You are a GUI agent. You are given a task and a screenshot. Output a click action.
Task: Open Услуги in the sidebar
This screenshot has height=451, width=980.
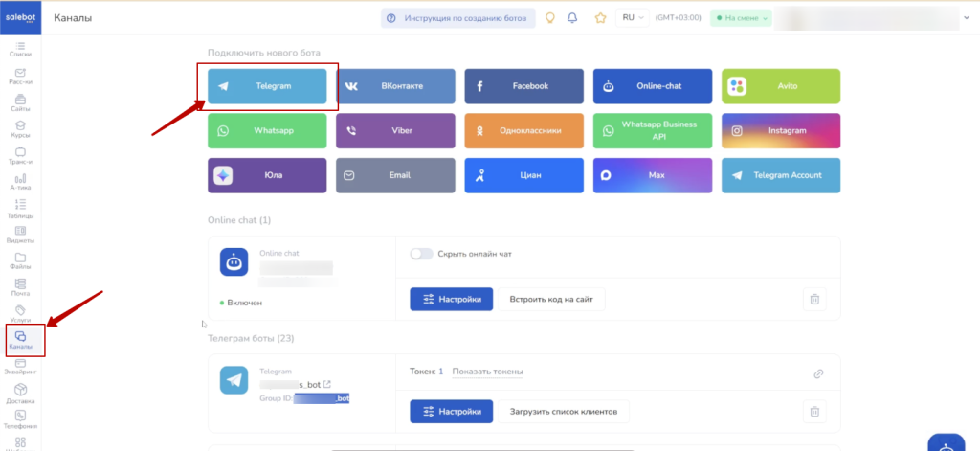coord(21,315)
